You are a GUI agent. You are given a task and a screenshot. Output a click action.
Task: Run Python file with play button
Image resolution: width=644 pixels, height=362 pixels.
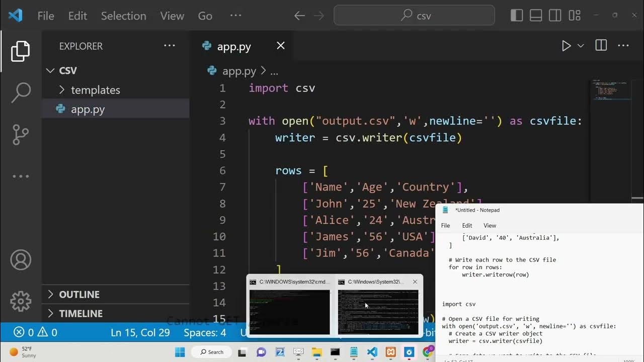566,46
